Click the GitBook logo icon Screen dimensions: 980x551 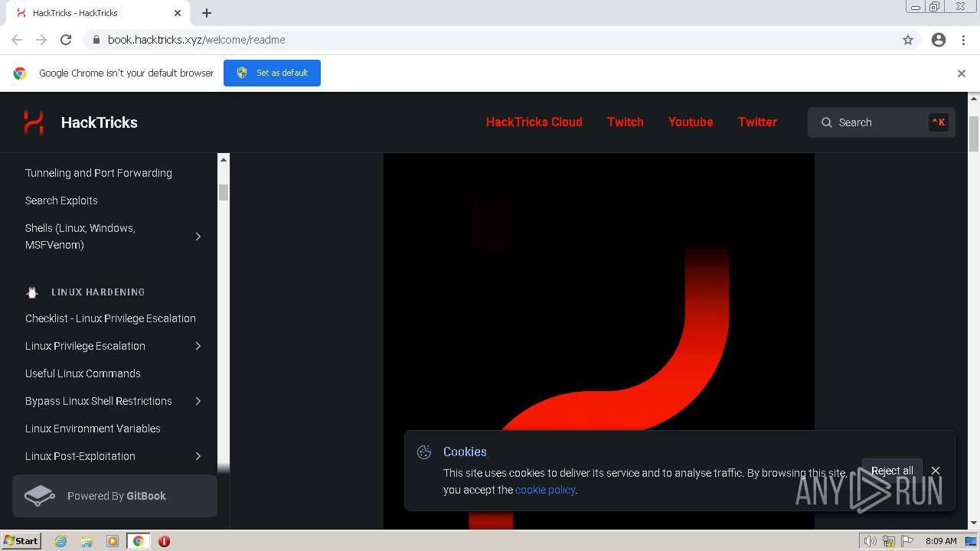[40, 496]
